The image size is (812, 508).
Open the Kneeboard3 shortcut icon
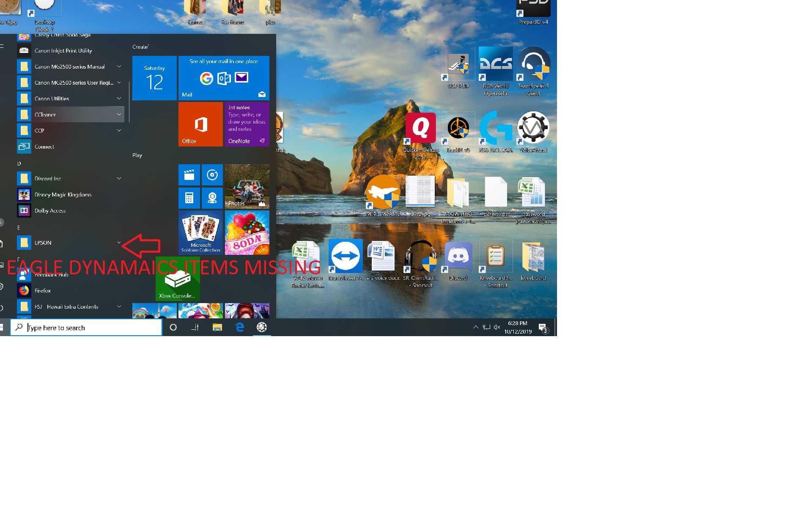(x=496, y=264)
